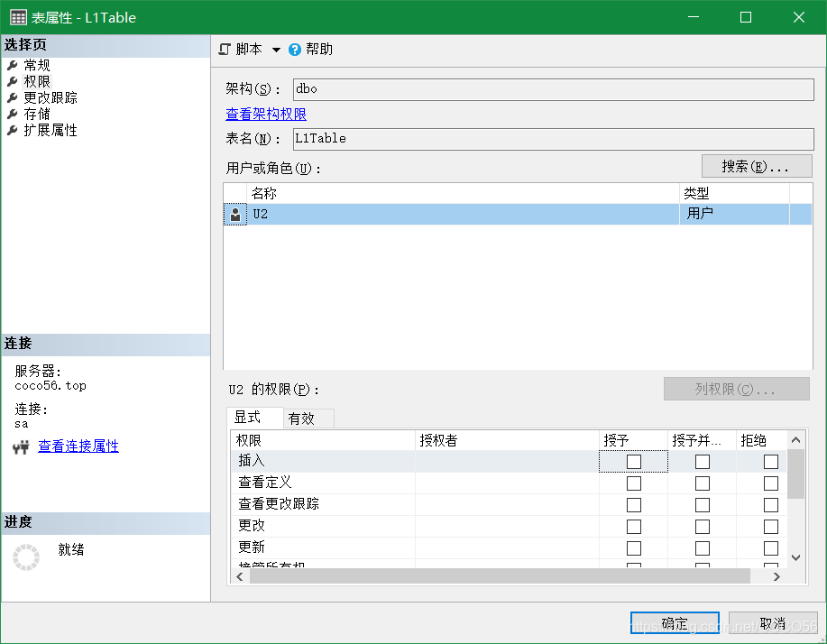Sort by the 名称 column header

(x=463, y=194)
